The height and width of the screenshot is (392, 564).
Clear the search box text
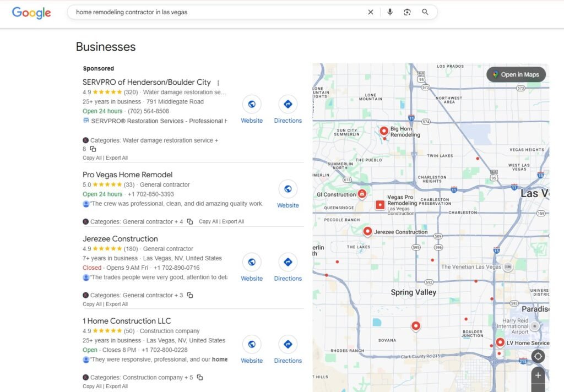coord(371,12)
